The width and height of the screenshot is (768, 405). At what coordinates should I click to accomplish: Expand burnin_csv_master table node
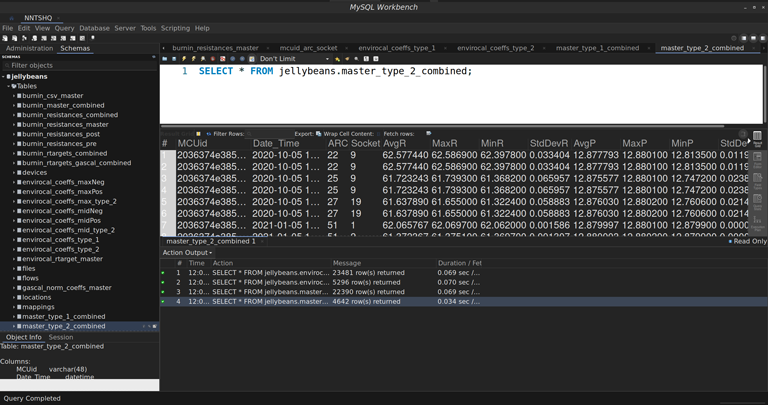click(14, 95)
